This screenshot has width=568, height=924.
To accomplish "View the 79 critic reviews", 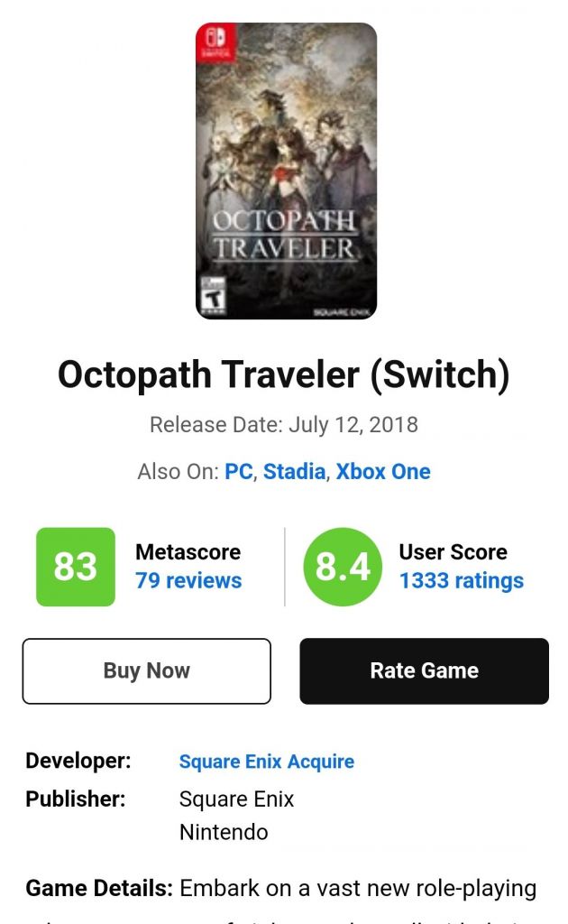I will [188, 580].
